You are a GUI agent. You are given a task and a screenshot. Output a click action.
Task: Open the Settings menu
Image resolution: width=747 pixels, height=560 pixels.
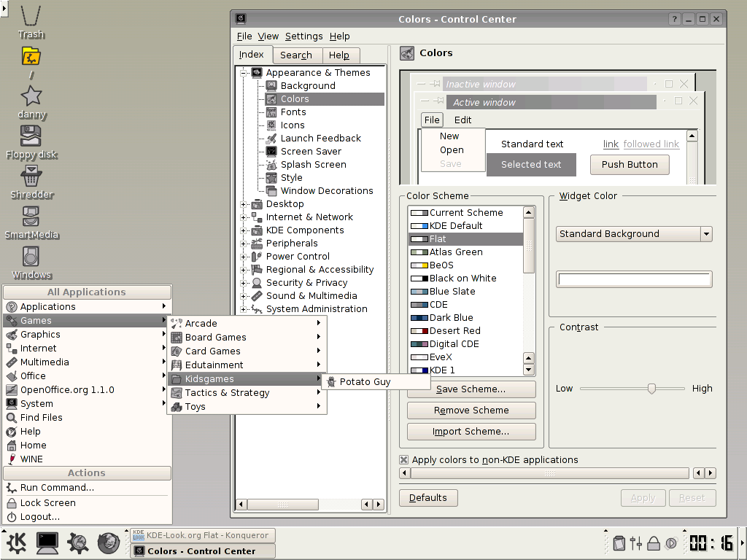304,36
